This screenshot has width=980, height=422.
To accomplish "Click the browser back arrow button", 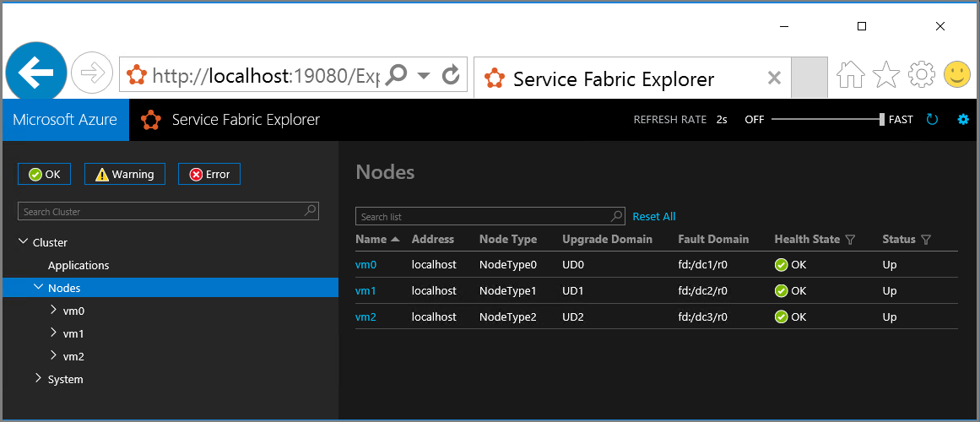I will tap(35, 74).
